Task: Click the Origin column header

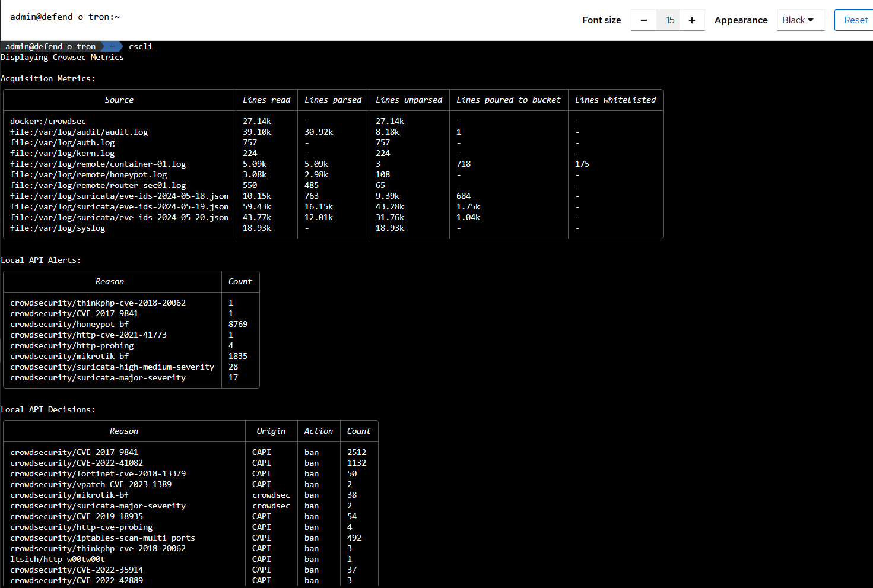Action: 271,431
